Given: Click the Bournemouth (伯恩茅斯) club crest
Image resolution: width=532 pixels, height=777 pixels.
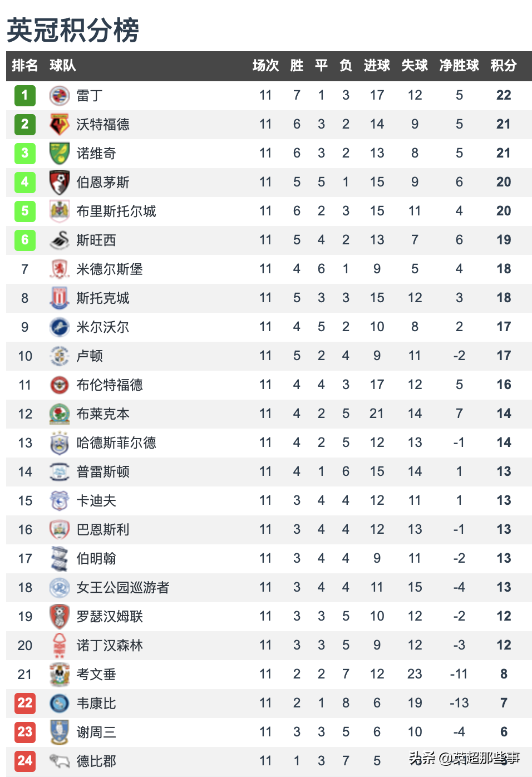Looking at the screenshot, I should coord(59,183).
